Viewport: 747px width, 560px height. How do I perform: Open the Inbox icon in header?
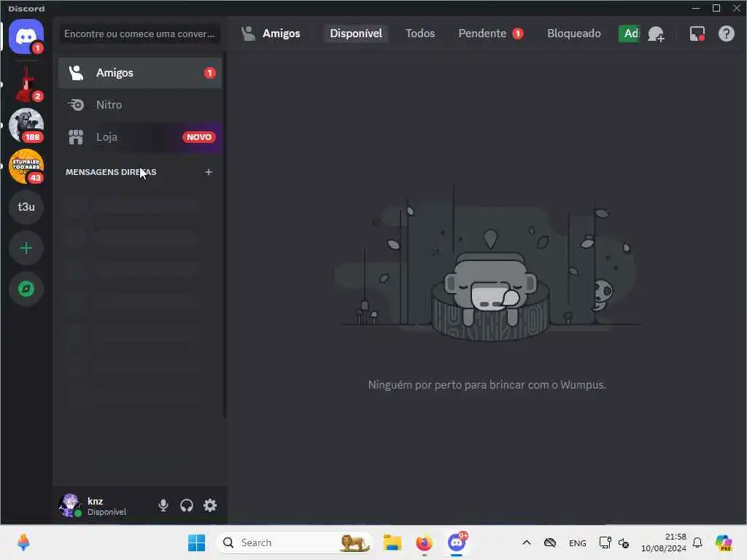697,34
